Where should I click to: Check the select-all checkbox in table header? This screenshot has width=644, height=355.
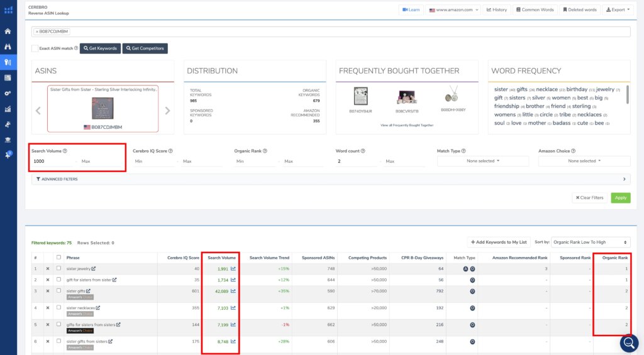[x=58, y=258]
